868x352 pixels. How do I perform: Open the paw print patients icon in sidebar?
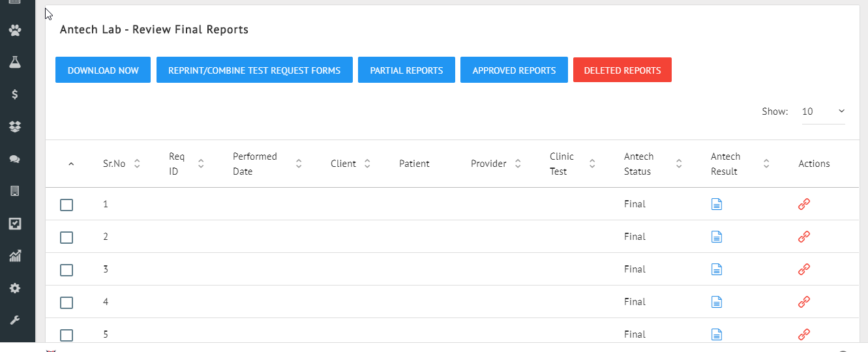click(14, 30)
